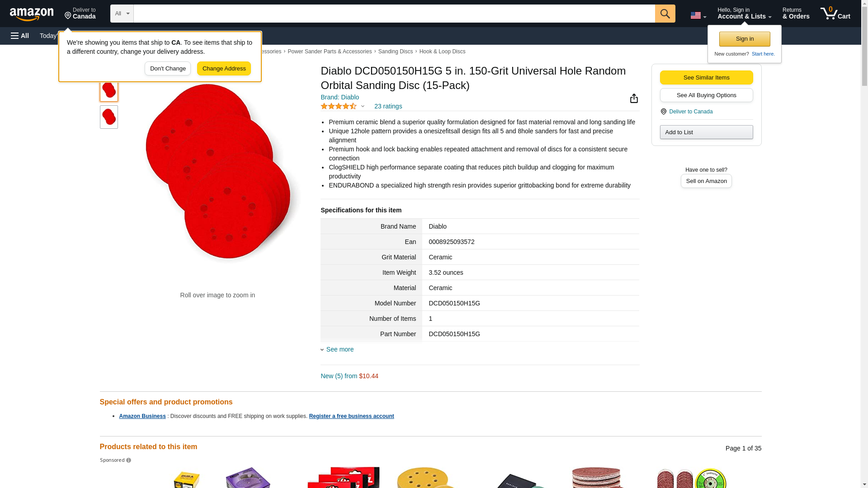Image resolution: width=868 pixels, height=488 pixels.
Task: Open the All hamburger menu
Action: coord(20,36)
